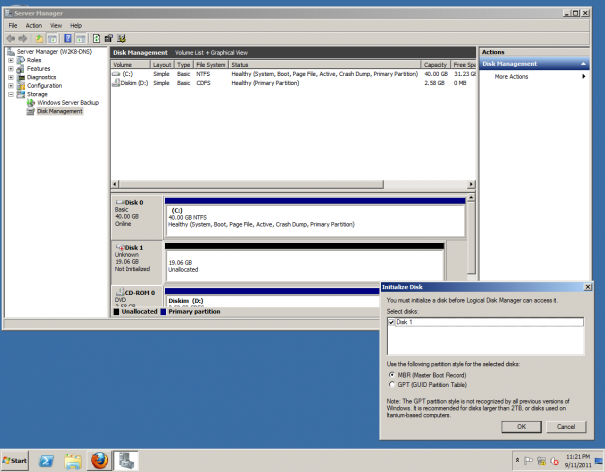Click the Windows Server Backup icon
This screenshot has width=605, height=472.
[x=30, y=103]
